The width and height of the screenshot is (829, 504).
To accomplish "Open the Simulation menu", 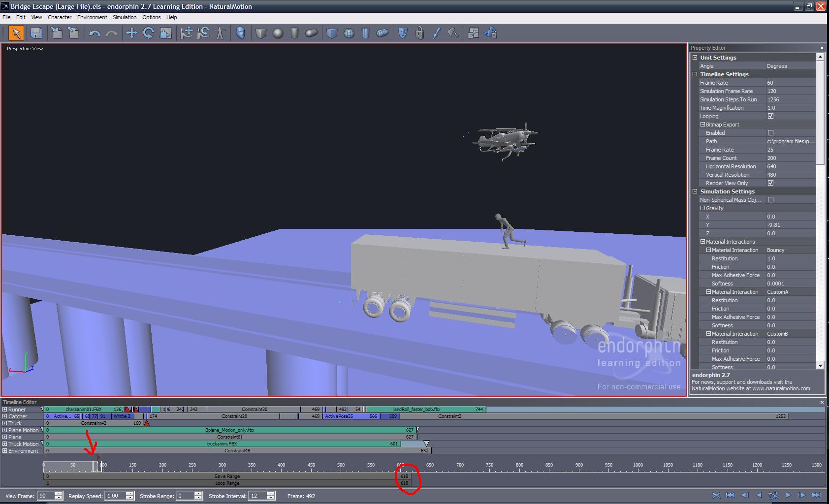I will pyautogui.click(x=125, y=17).
